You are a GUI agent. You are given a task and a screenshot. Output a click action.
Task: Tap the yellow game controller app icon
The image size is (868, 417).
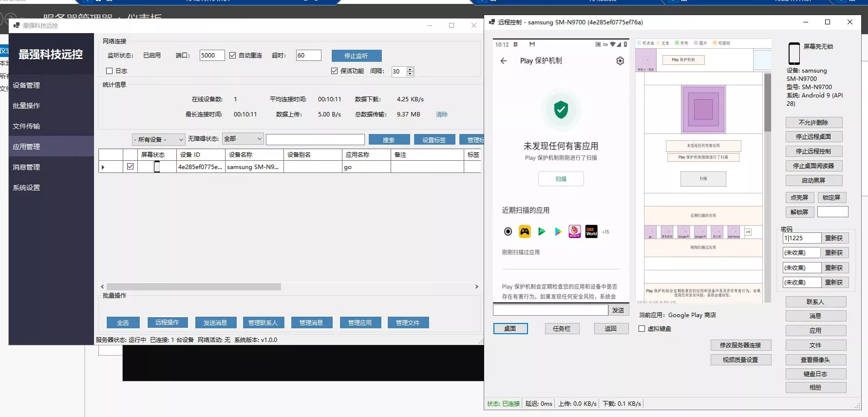(525, 231)
